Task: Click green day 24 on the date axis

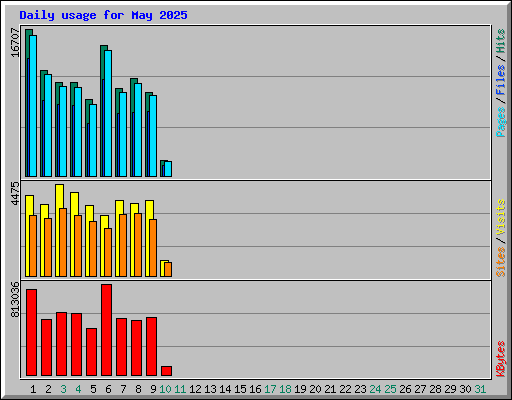Action: click(x=375, y=389)
